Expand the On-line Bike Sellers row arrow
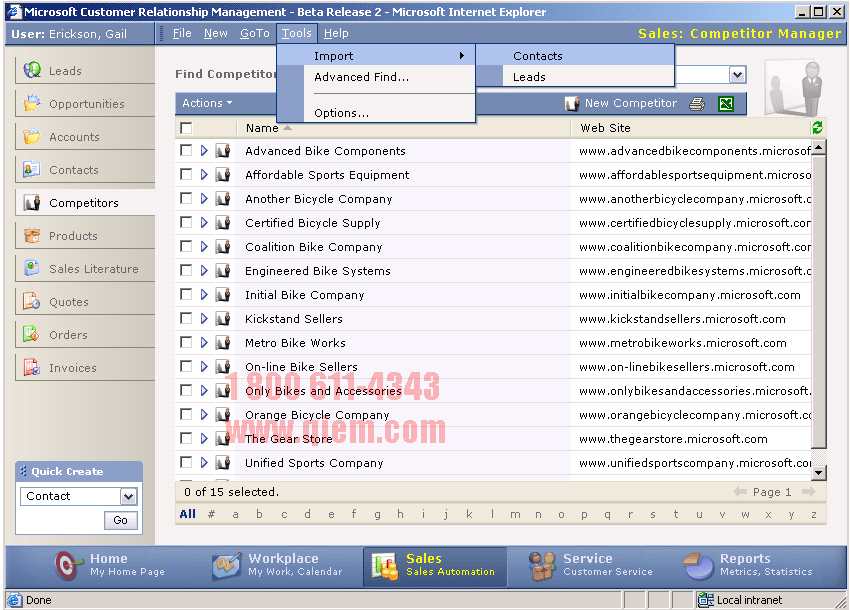The width and height of the screenshot is (850, 610). tap(204, 367)
